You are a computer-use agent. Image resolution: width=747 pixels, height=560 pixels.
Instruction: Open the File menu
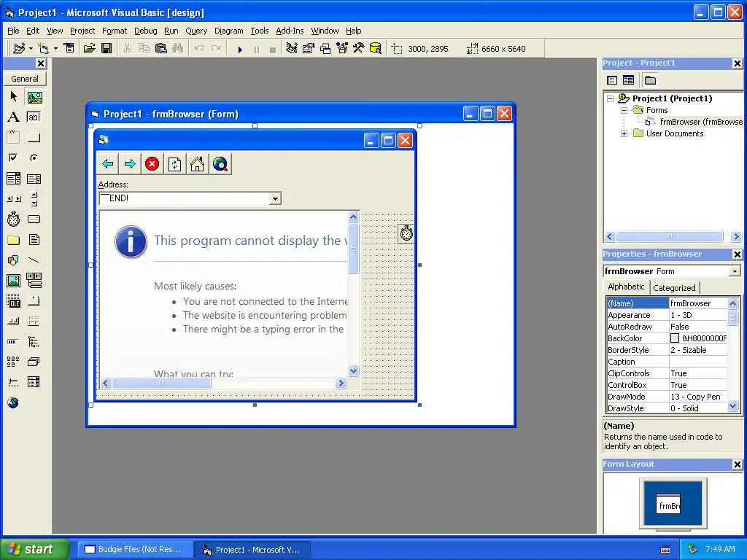point(13,31)
